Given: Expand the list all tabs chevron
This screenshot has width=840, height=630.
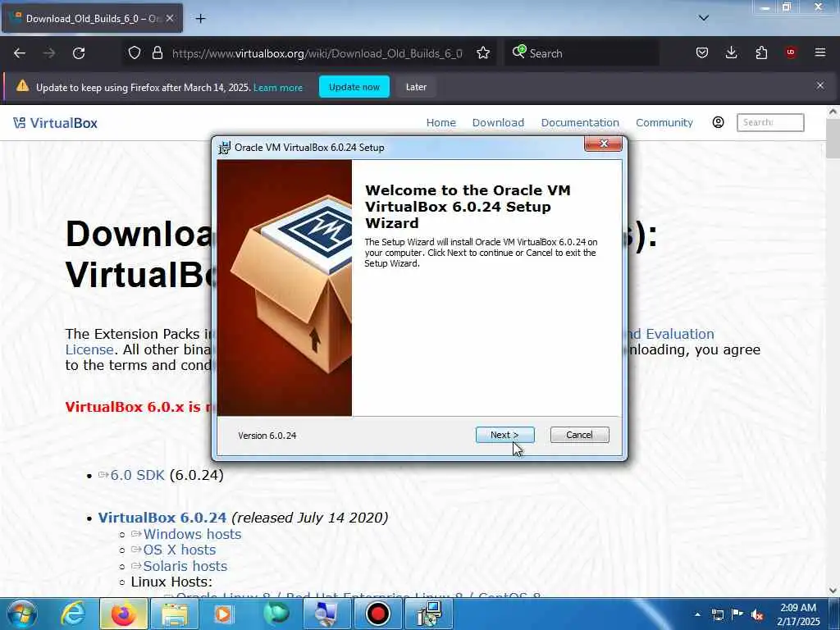Looking at the screenshot, I should click(704, 18).
